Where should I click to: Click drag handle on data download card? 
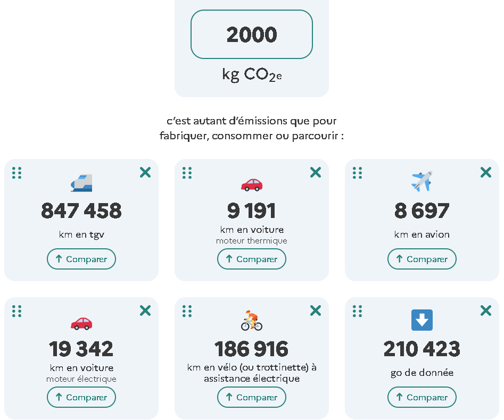point(357,311)
